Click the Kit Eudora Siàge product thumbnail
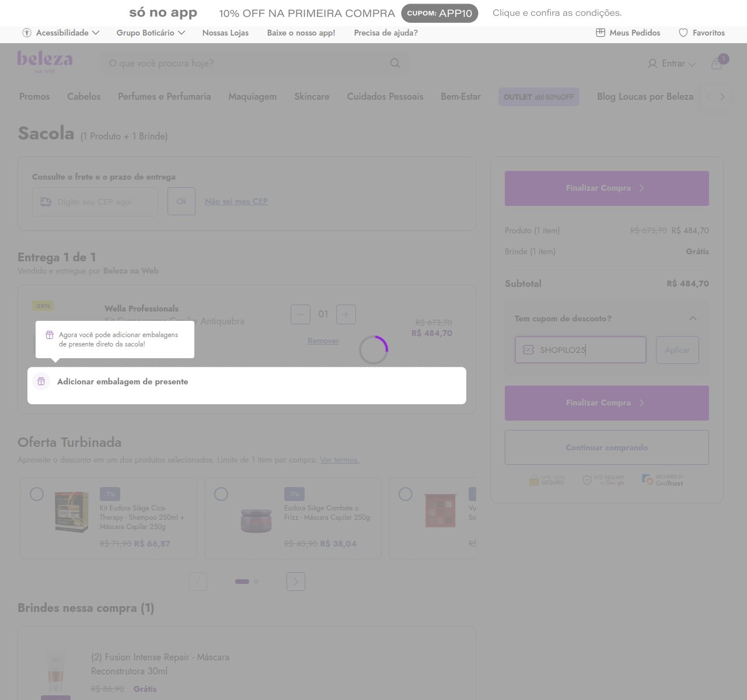The height and width of the screenshot is (700, 747). [72, 512]
